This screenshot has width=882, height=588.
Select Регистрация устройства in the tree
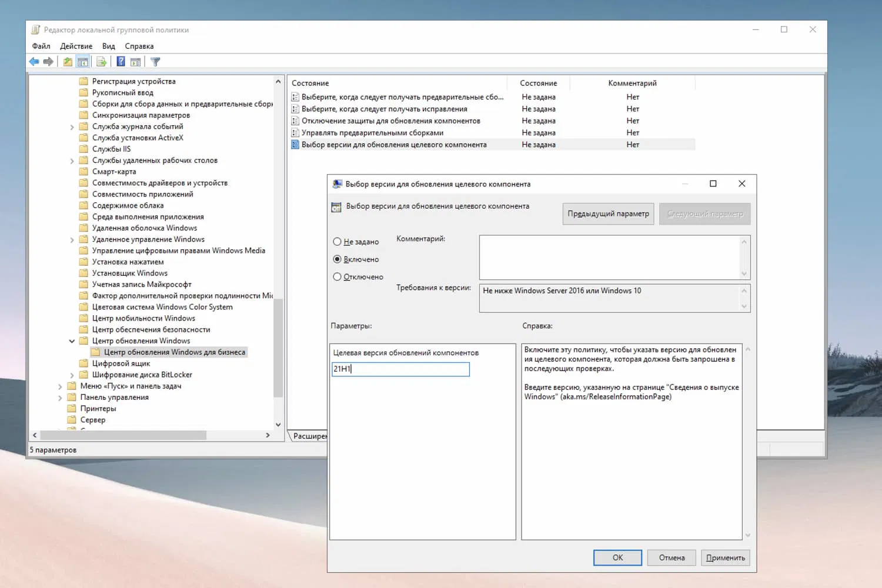tap(133, 81)
